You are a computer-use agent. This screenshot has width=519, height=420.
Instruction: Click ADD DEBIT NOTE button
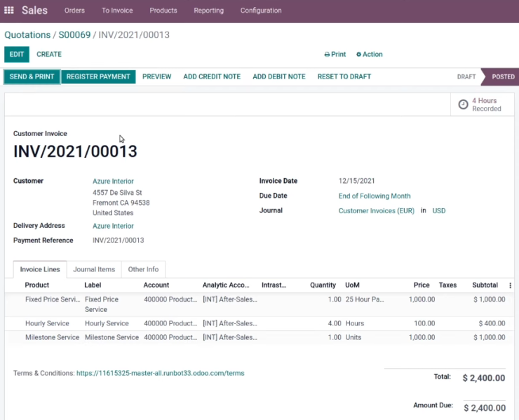coord(279,77)
